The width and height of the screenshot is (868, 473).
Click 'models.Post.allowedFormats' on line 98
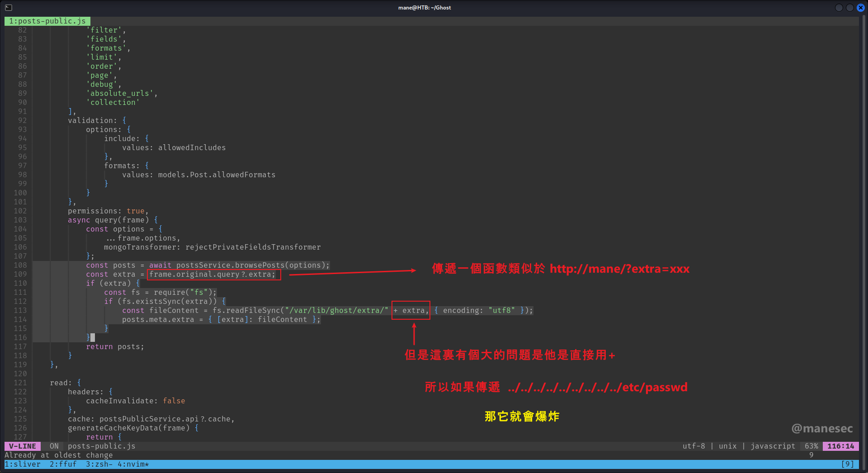[x=217, y=175]
